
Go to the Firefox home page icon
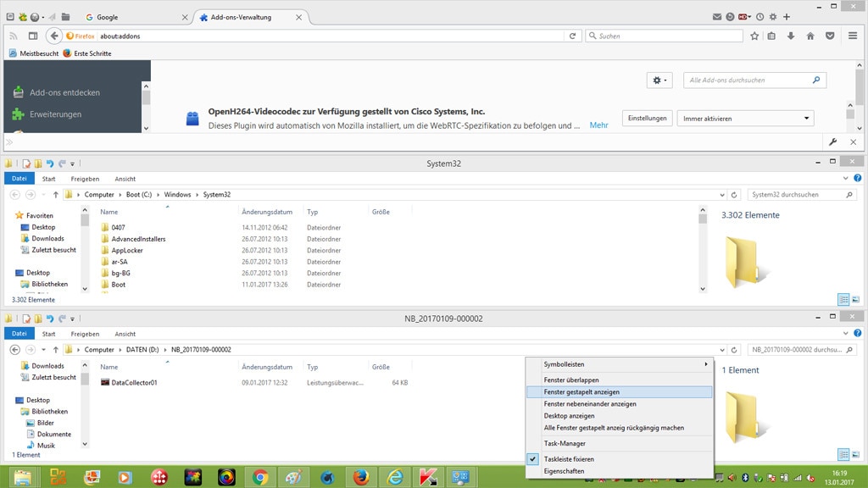tap(810, 36)
